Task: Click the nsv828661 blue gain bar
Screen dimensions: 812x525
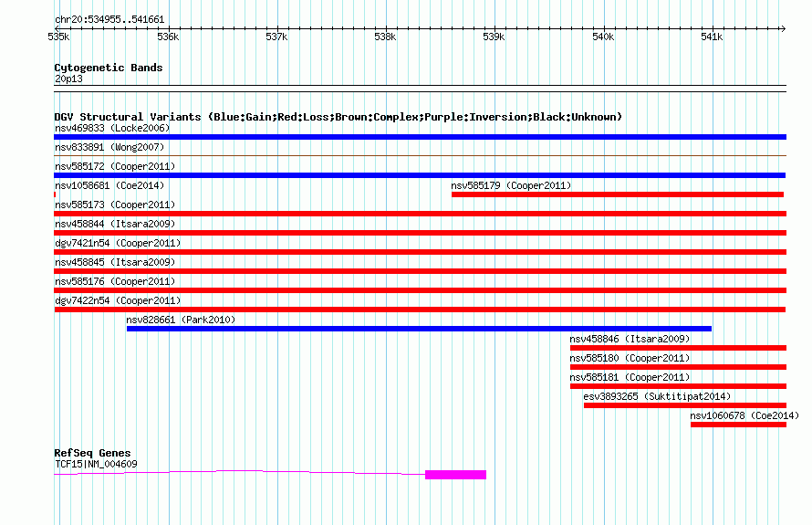Action: click(419, 329)
